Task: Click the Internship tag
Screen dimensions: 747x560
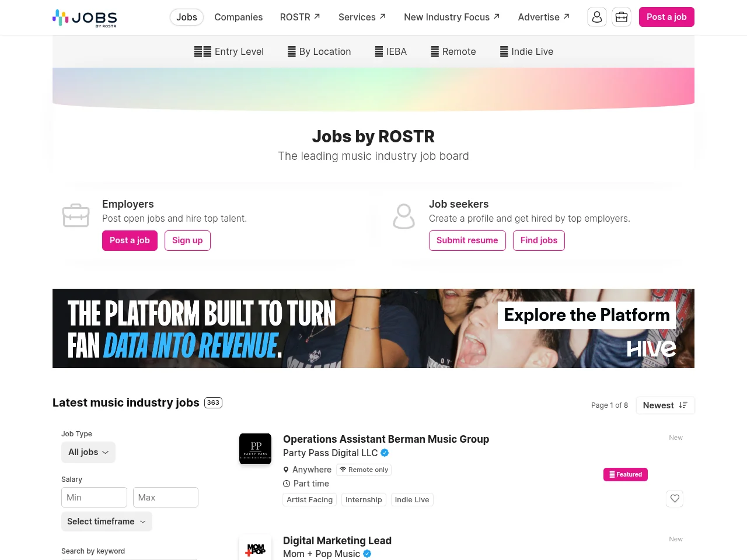Action: [x=364, y=499]
